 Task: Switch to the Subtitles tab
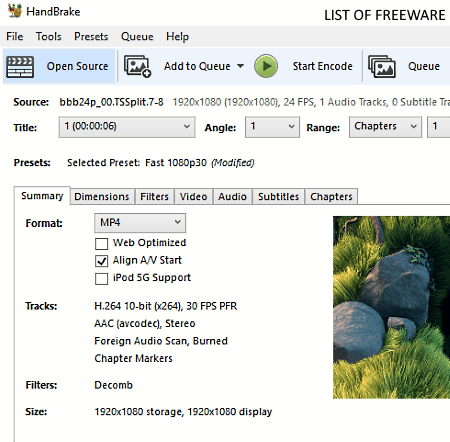(278, 197)
